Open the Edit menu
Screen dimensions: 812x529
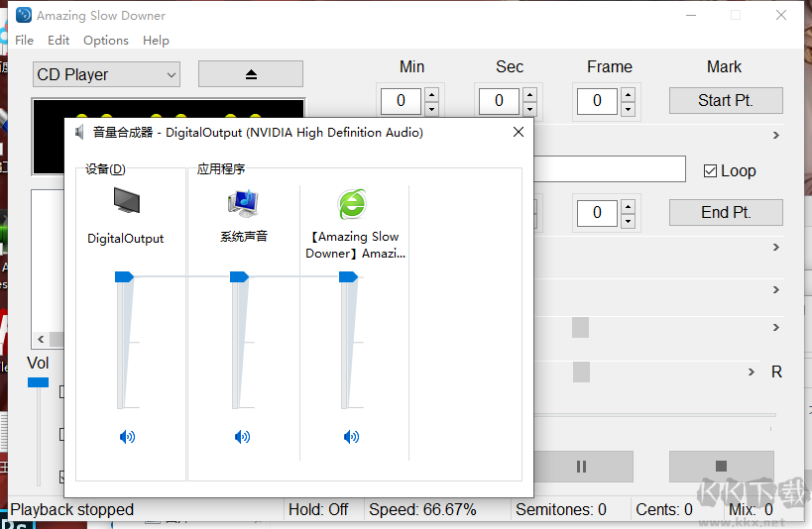pos(58,41)
